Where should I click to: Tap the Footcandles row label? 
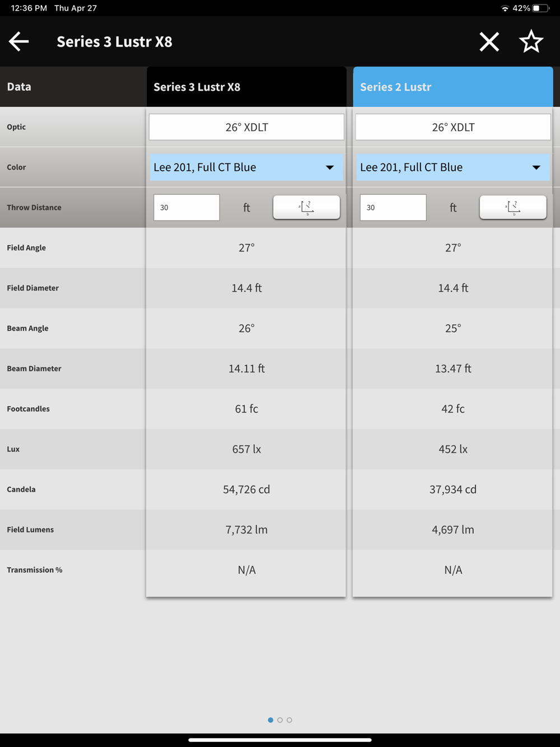coord(28,409)
